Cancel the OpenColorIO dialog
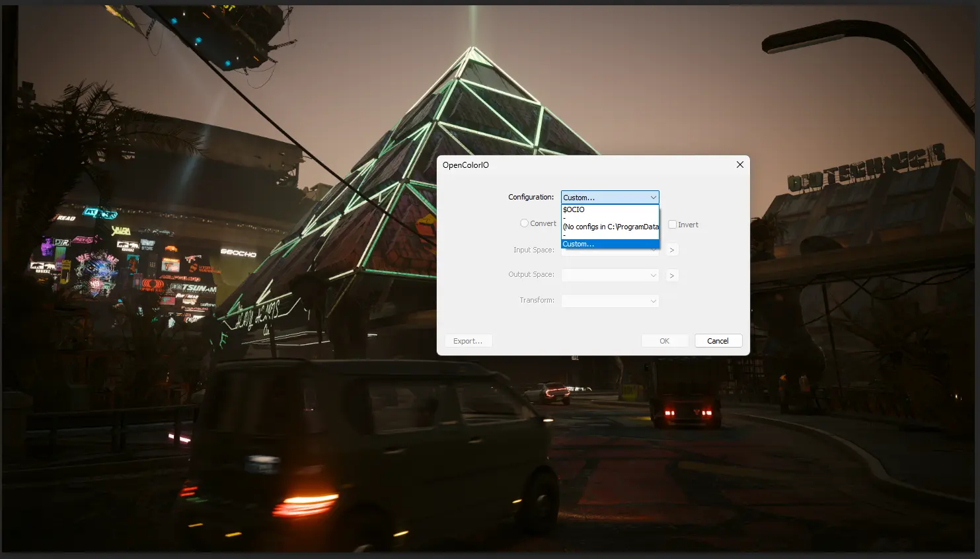980x559 pixels. [718, 341]
